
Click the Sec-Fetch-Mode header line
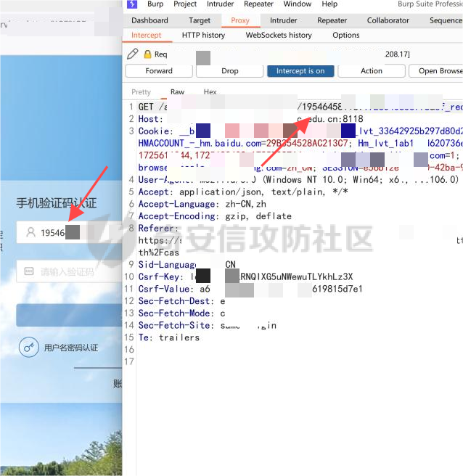tap(182, 313)
